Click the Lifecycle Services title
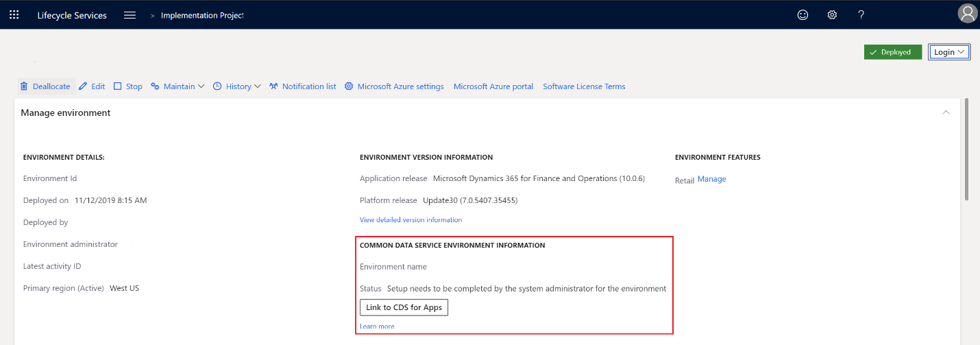The width and height of the screenshot is (980, 345). click(72, 15)
